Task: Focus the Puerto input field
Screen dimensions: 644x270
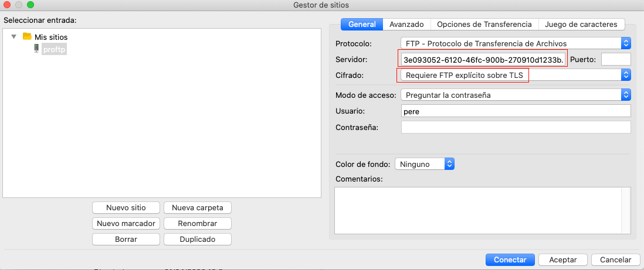Action: 616,60
